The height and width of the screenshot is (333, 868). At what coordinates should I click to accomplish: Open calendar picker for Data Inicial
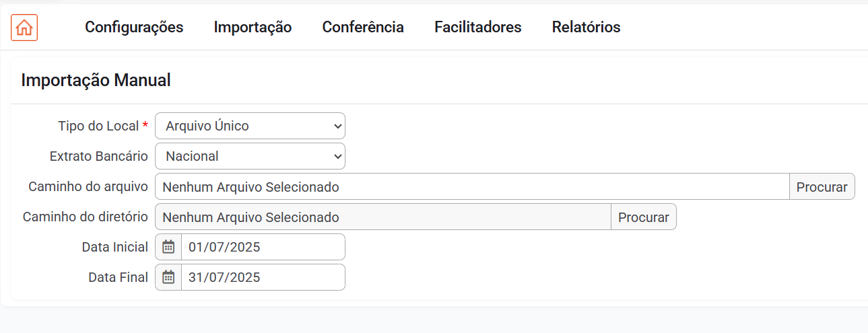168,247
